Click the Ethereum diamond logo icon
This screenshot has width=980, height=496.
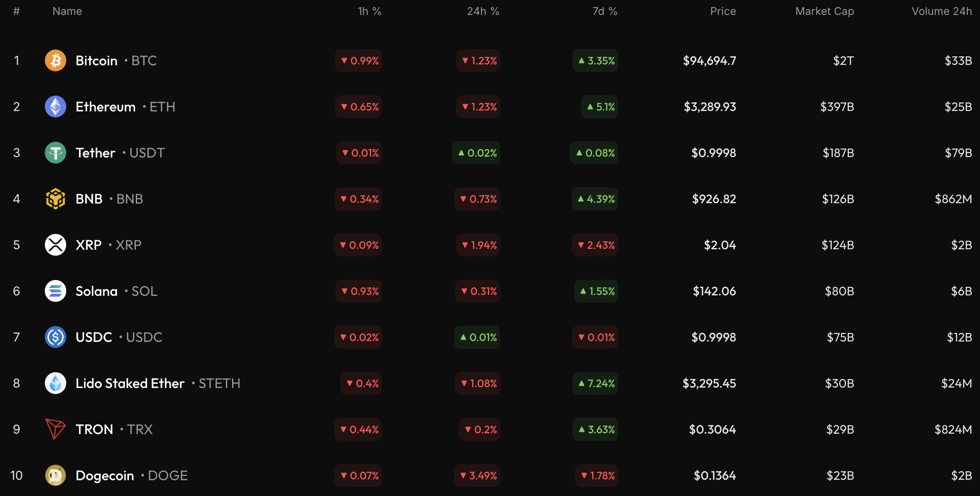point(56,107)
